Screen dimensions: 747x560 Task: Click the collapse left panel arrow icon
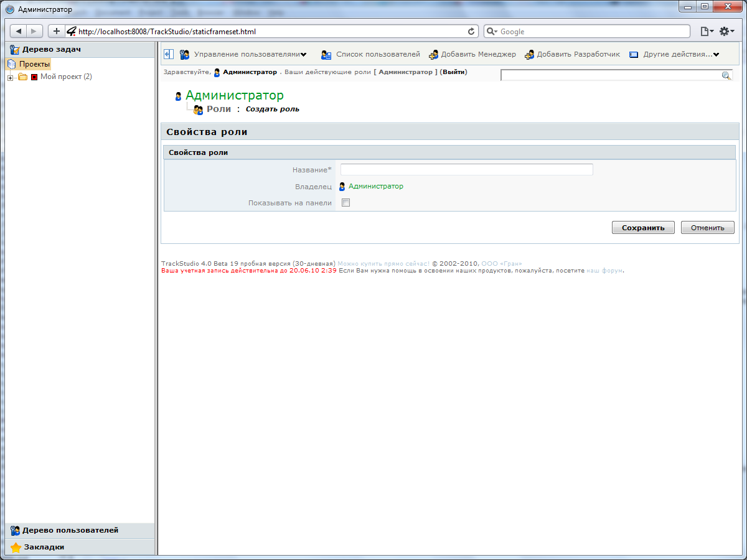[x=168, y=54]
